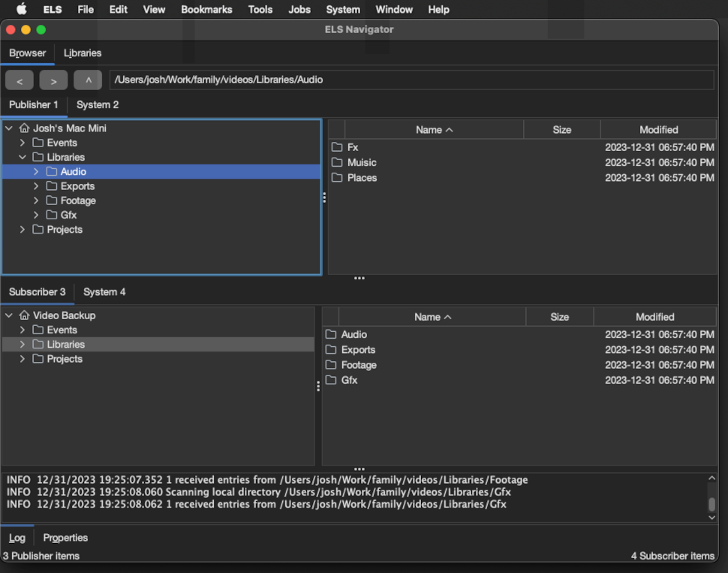Expand the Audio folder in publisher tree

36,171
